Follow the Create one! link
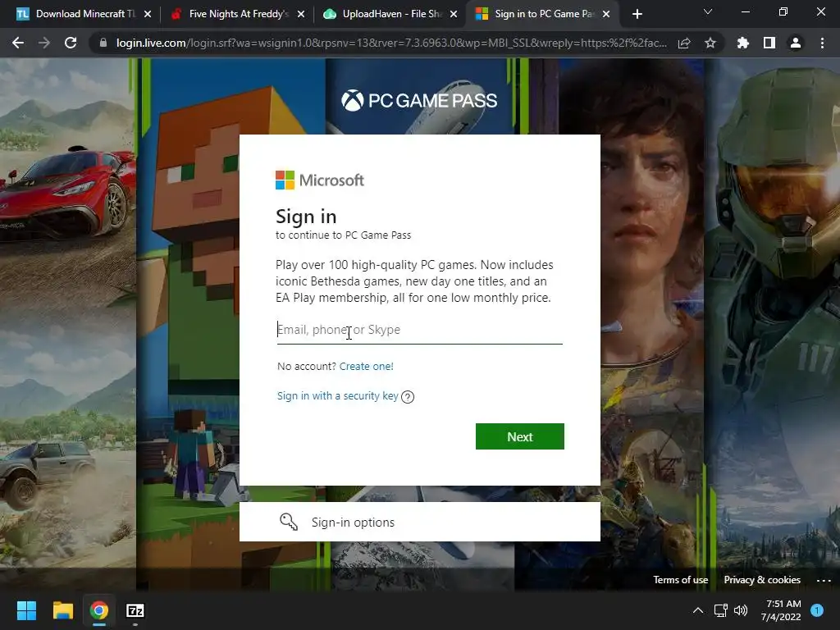Viewport: 840px width, 630px height. pyautogui.click(x=367, y=367)
